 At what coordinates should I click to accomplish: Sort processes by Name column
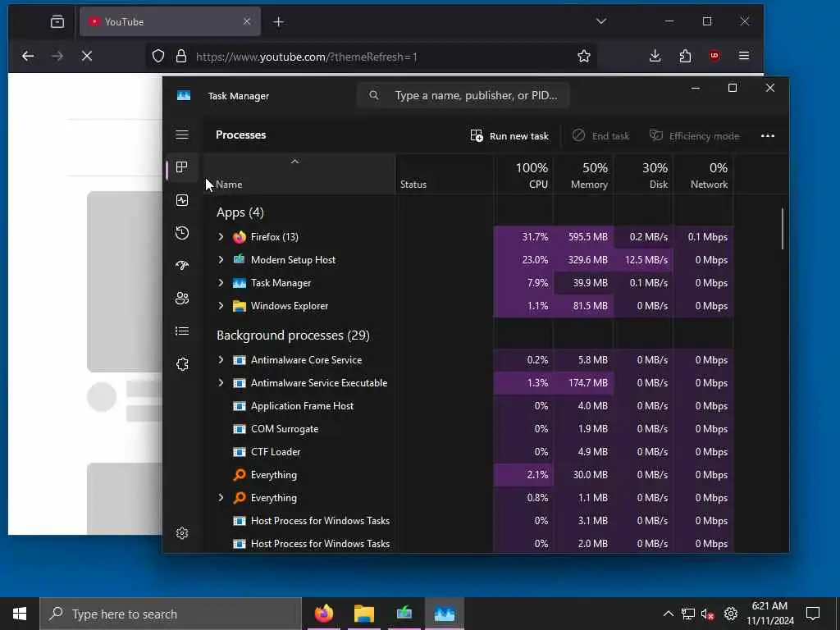[x=299, y=174]
